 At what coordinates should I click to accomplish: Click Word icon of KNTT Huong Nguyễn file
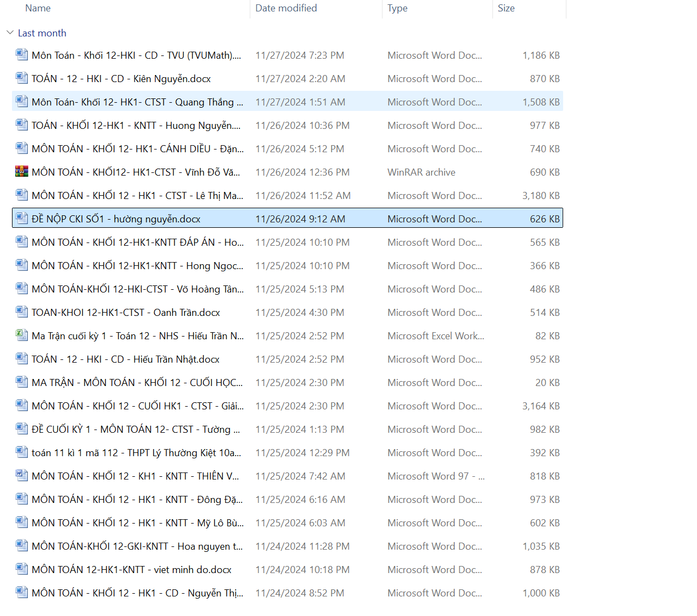coord(21,125)
